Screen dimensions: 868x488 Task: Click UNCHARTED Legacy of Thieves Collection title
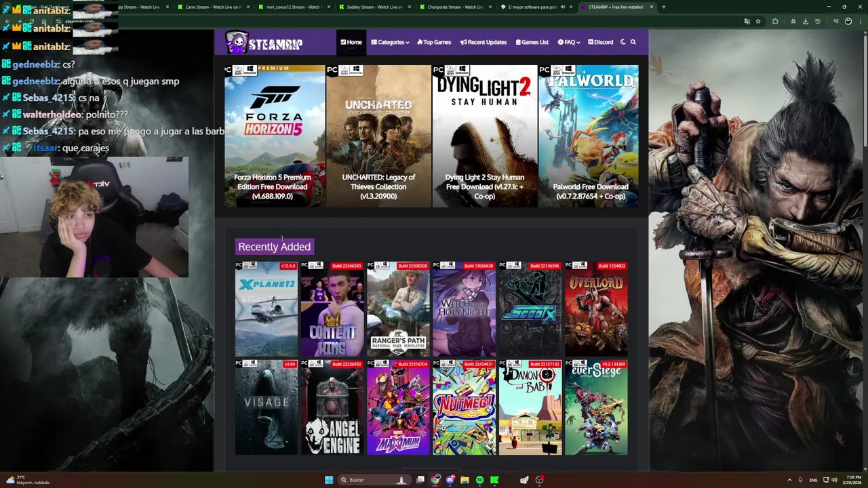[x=378, y=186]
